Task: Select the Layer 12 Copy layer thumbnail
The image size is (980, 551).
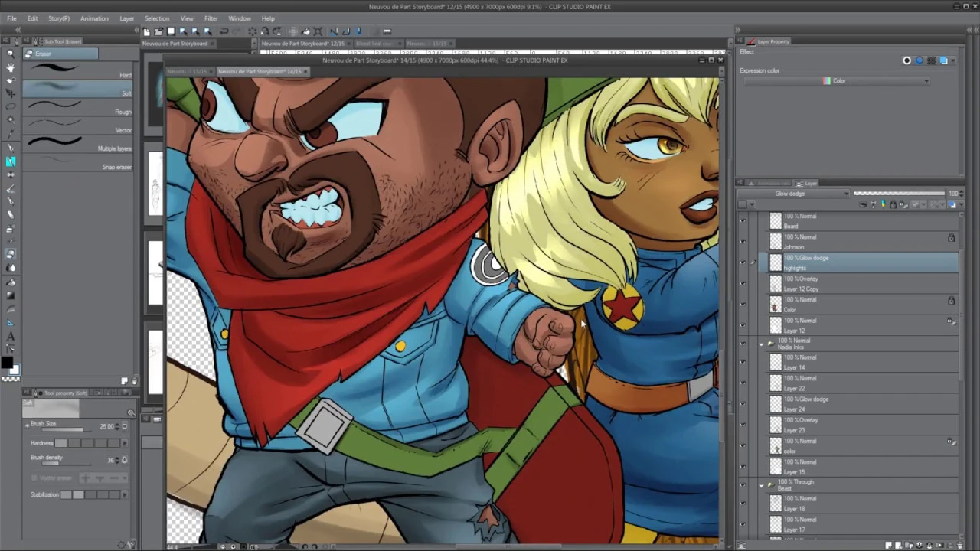Action: pos(776,284)
